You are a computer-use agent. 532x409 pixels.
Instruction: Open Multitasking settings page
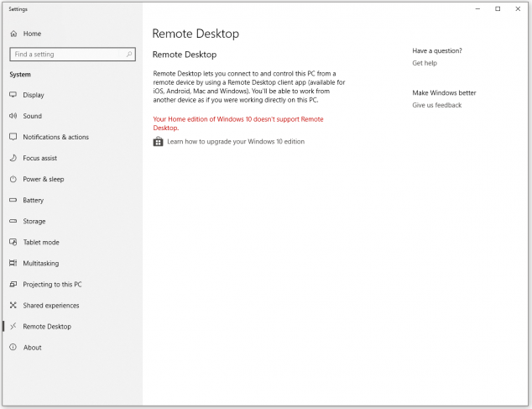pyautogui.click(x=41, y=263)
